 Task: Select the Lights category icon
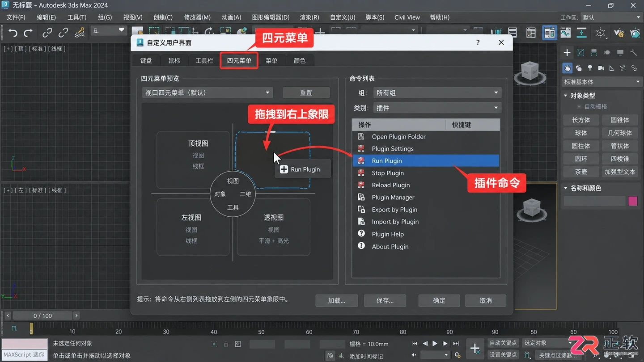click(x=590, y=68)
